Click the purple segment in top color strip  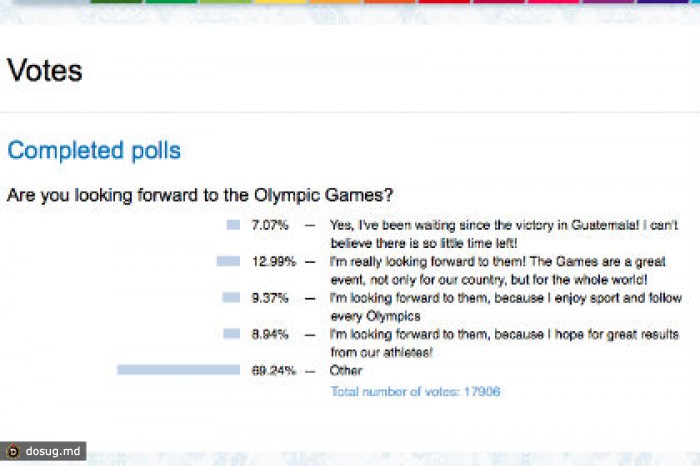coord(608,2)
